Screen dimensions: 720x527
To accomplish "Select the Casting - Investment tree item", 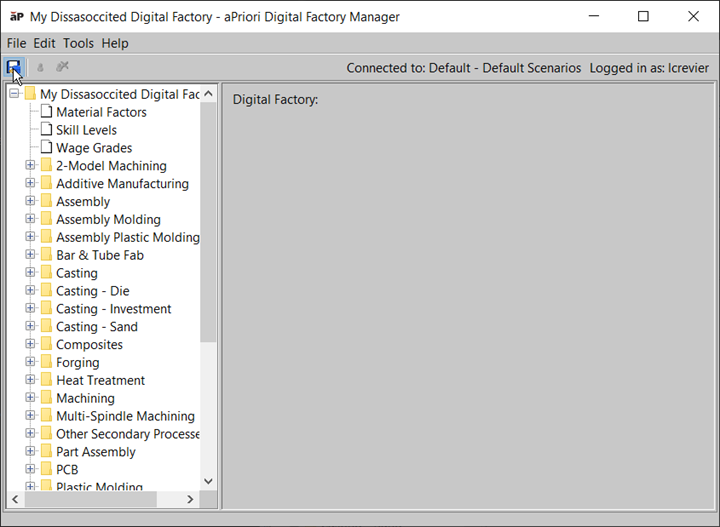I will [x=113, y=309].
